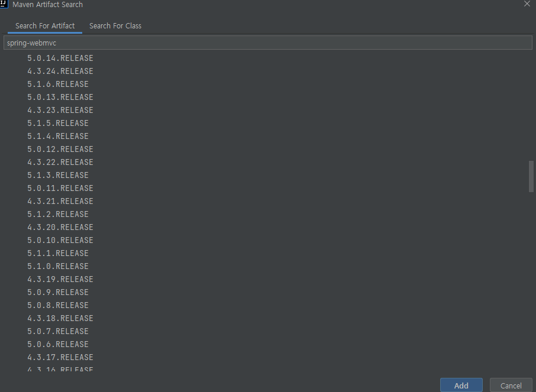The width and height of the screenshot is (536, 392).
Task: Select version 4.3.21.RELEASE
Action: [x=60, y=201]
